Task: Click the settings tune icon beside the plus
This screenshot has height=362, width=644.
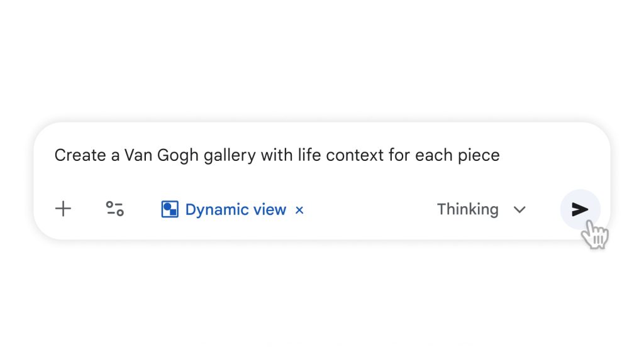Action: [x=114, y=209]
